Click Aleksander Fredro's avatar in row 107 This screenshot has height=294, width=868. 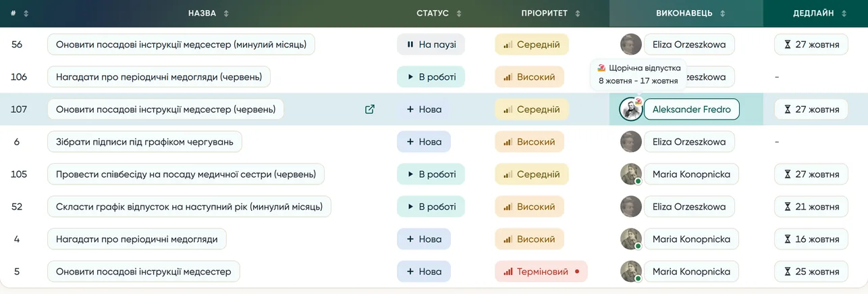tap(631, 109)
